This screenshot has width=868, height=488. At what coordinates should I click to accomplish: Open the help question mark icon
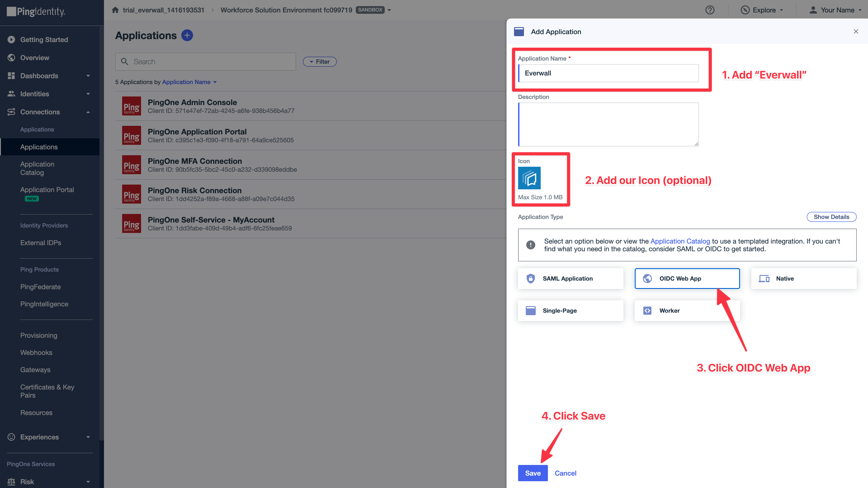coord(710,10)
